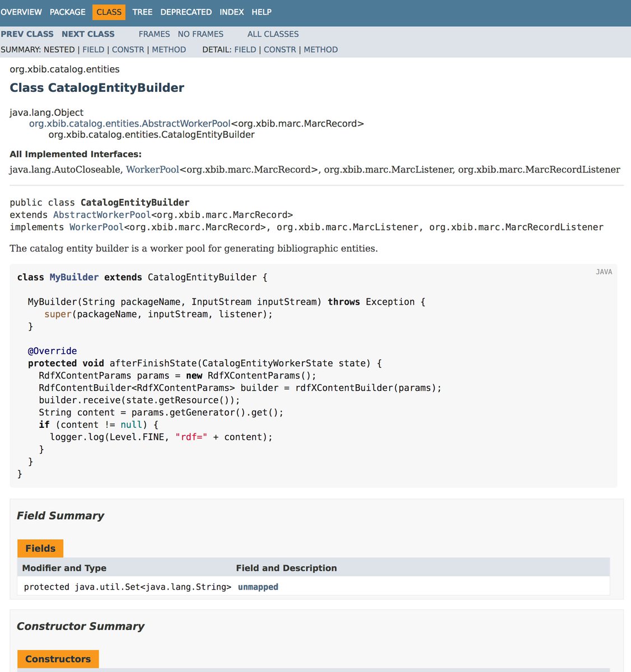Select the Constructors table tab
Viewport: 631px width, 672px height.
(58, 659)
